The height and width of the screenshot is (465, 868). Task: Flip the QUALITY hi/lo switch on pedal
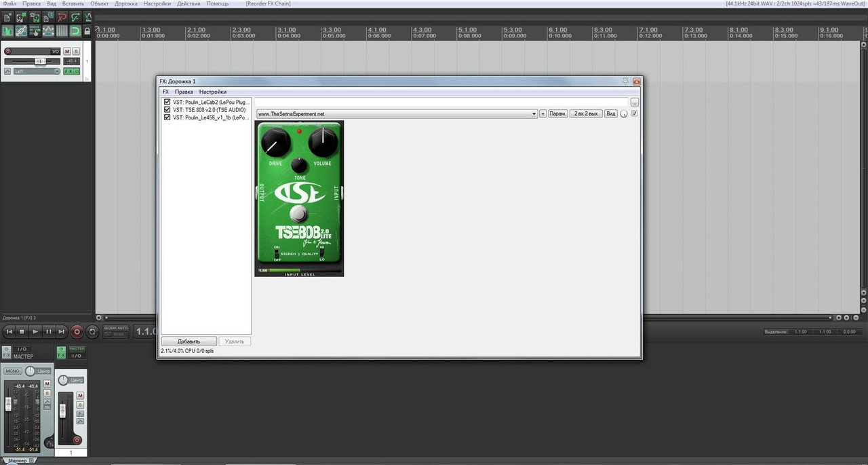pyautogui.click(x=321, y=253)
